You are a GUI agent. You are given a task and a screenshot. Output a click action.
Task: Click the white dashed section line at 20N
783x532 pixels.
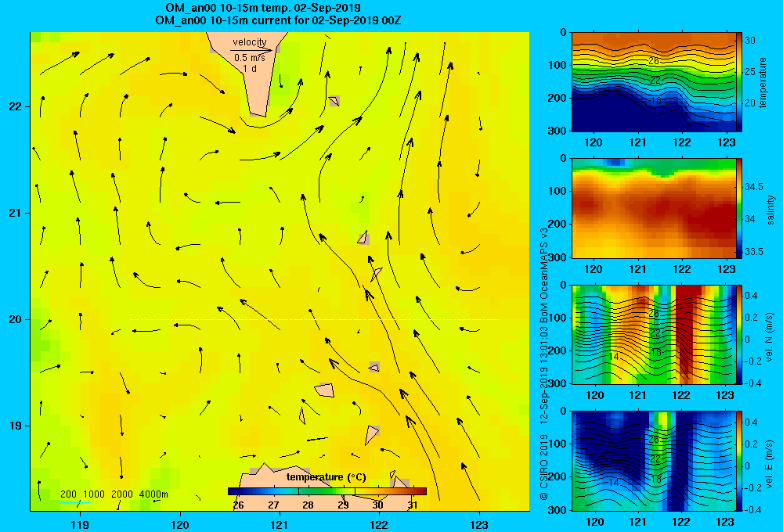[x=314, y=319]
